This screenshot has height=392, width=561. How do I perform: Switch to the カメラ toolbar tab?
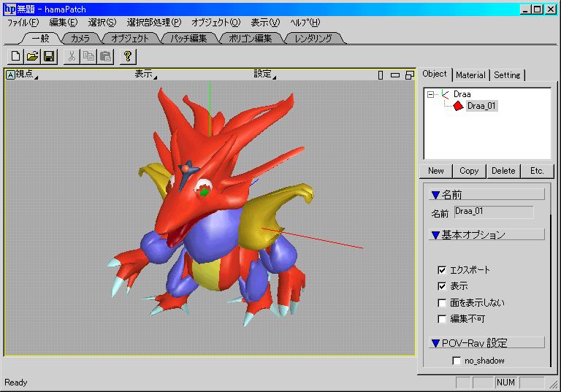pyautogui.click(x=80, y=38)
